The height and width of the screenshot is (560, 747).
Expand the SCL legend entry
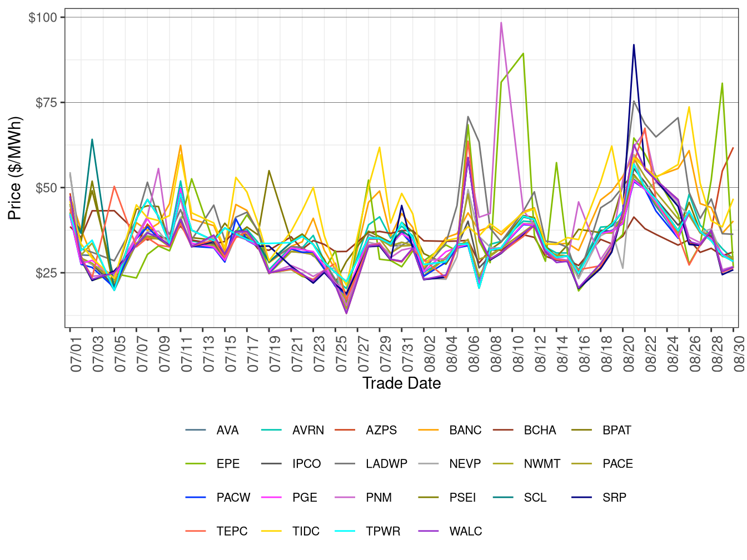coord(504,498)
